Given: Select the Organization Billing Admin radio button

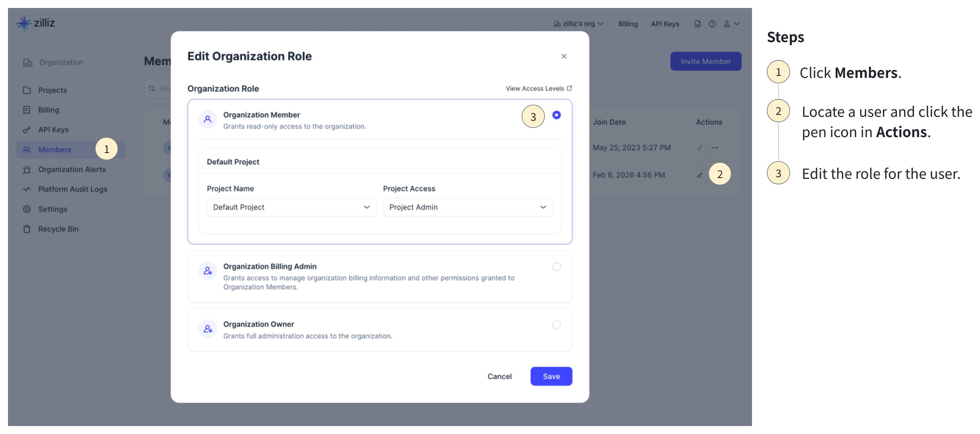Looking at the screenshot, I should tap(556, 267).
